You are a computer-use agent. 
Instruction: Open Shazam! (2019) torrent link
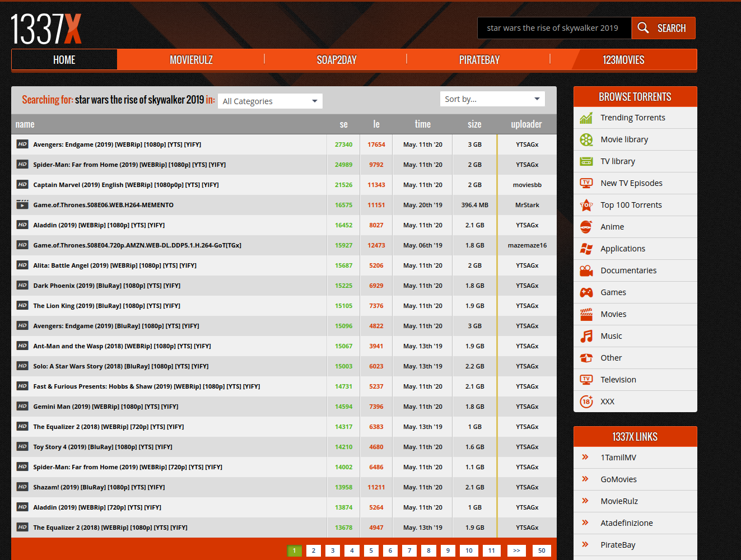coord(99,487)
